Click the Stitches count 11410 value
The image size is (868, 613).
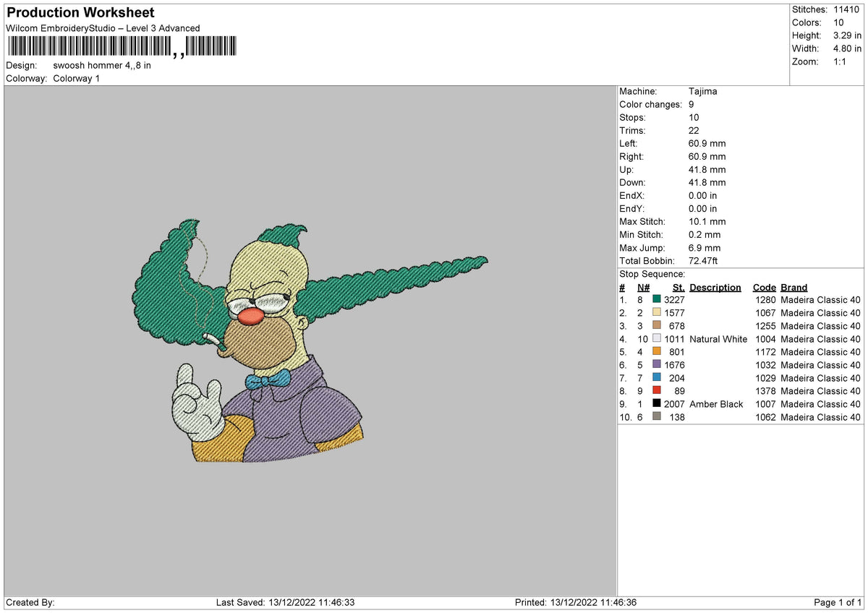click(x=846, y=9)
